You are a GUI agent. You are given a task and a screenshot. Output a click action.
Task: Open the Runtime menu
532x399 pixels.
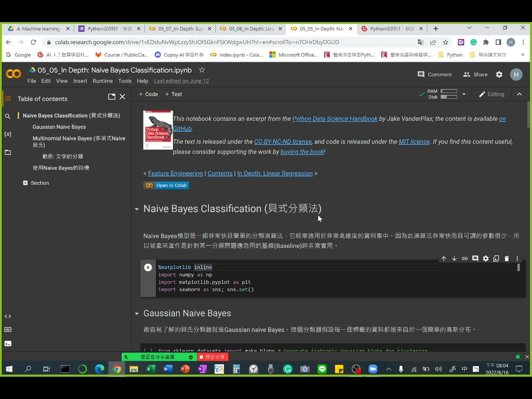[103, 81]
